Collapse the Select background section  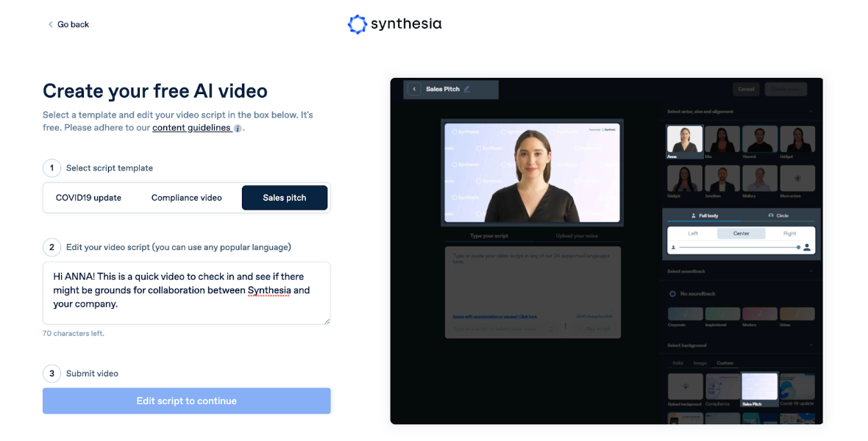click(x=811, y=345)
